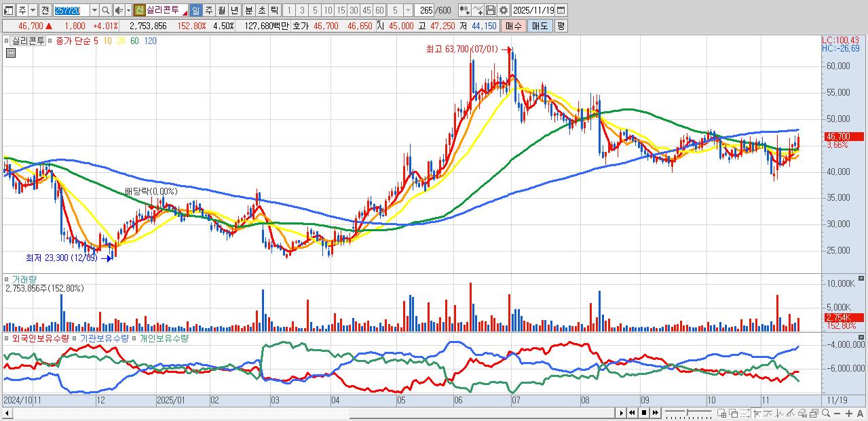Click the 주 button at toolbar start
The width and height of the screenshot is (868, 421).
point(22,10)
